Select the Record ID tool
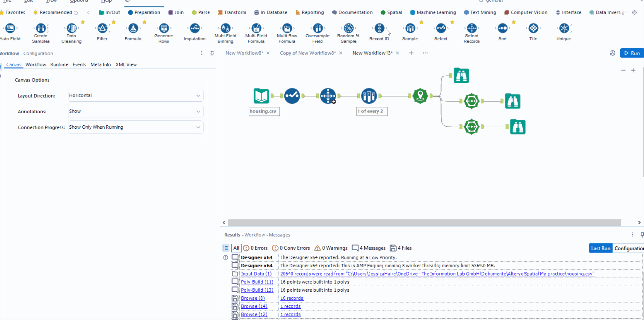This screenshot has width=644, height=320. (x=379, y=28)
